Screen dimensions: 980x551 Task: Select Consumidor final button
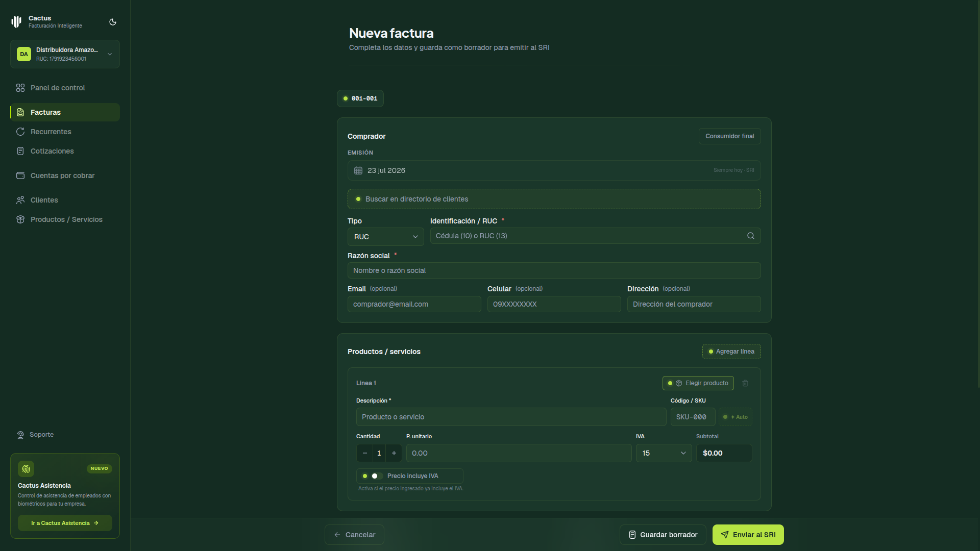point(730,136)
